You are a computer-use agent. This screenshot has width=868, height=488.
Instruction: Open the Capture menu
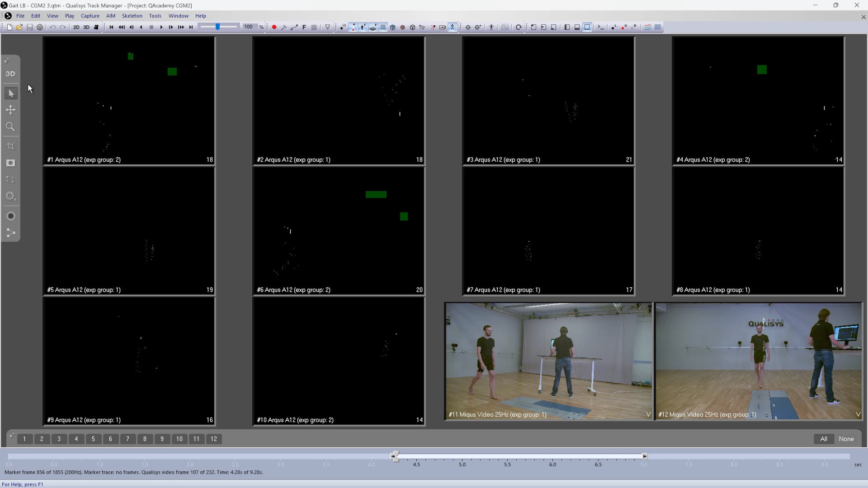pos(90,16)
